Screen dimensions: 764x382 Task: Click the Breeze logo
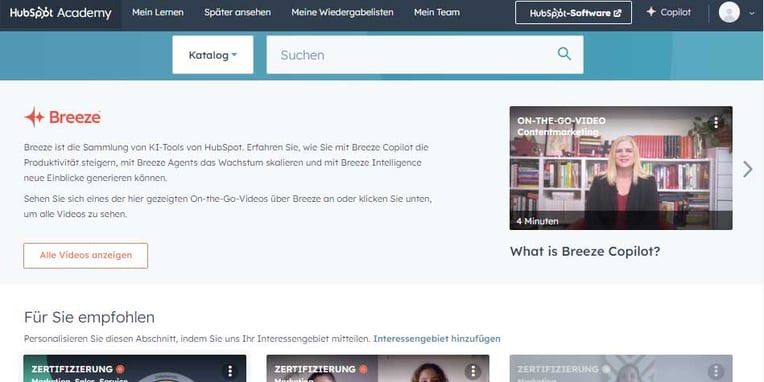coord(63,117)
